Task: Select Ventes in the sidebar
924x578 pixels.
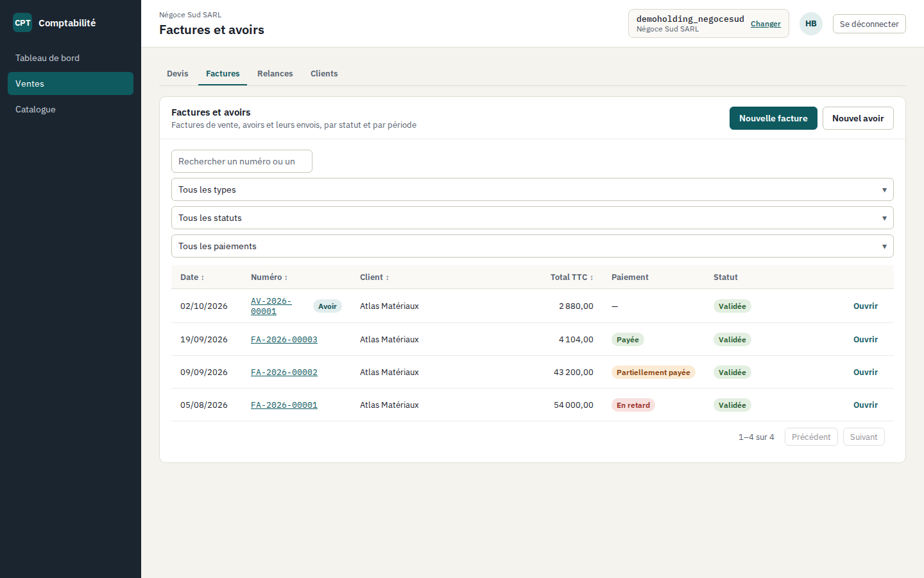Action: click(x=71, y=83)
